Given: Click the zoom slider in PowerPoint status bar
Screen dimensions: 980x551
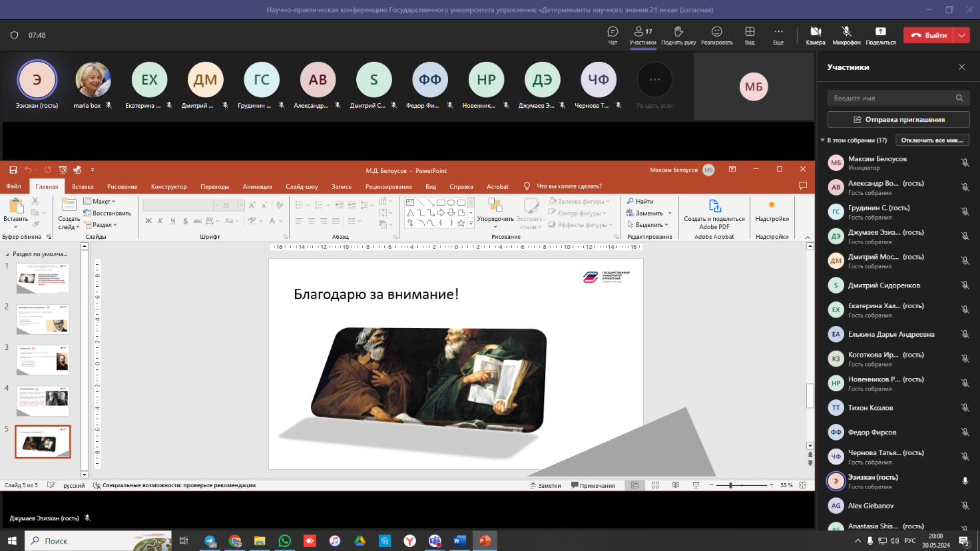Looking at the screenshot, I should coord(742,485).
